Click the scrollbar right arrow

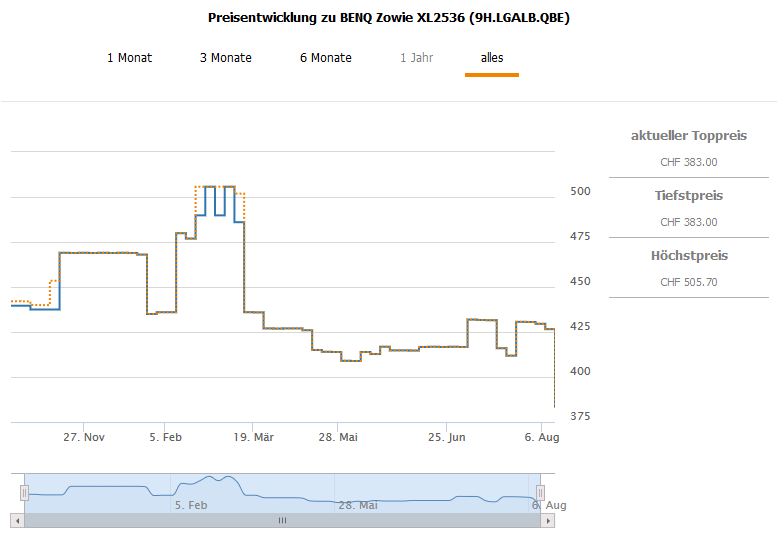click(x=547, y=521)
